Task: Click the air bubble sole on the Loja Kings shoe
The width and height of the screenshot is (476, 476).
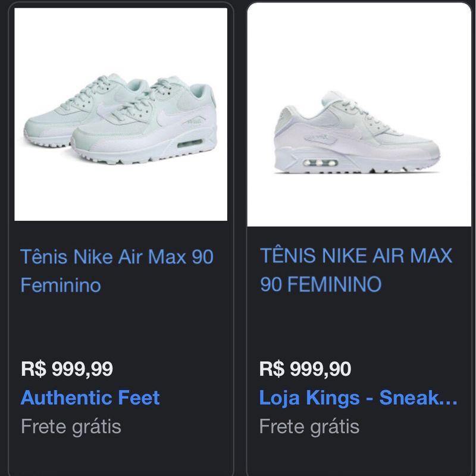Action: [321, 162]
